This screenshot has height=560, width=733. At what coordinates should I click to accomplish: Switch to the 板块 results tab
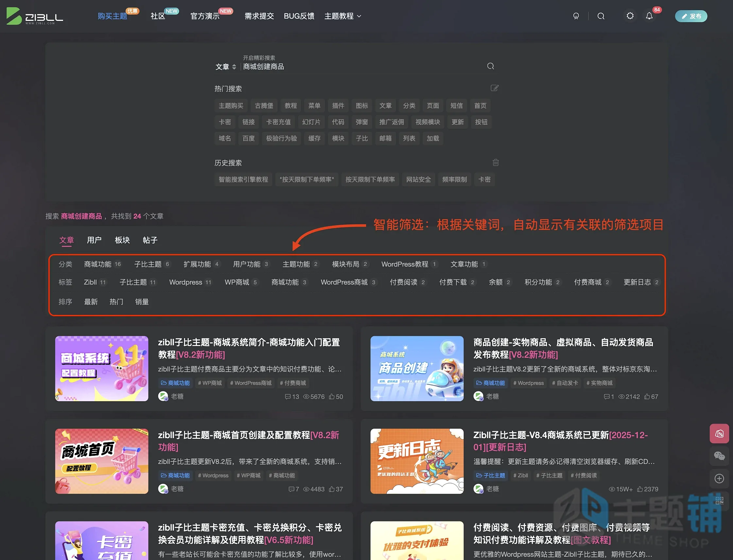[x=122, y=240]
